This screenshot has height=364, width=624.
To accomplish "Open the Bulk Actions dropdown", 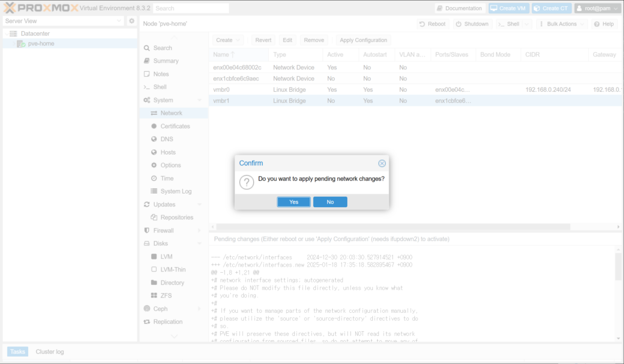I will (x=561, y=24).
